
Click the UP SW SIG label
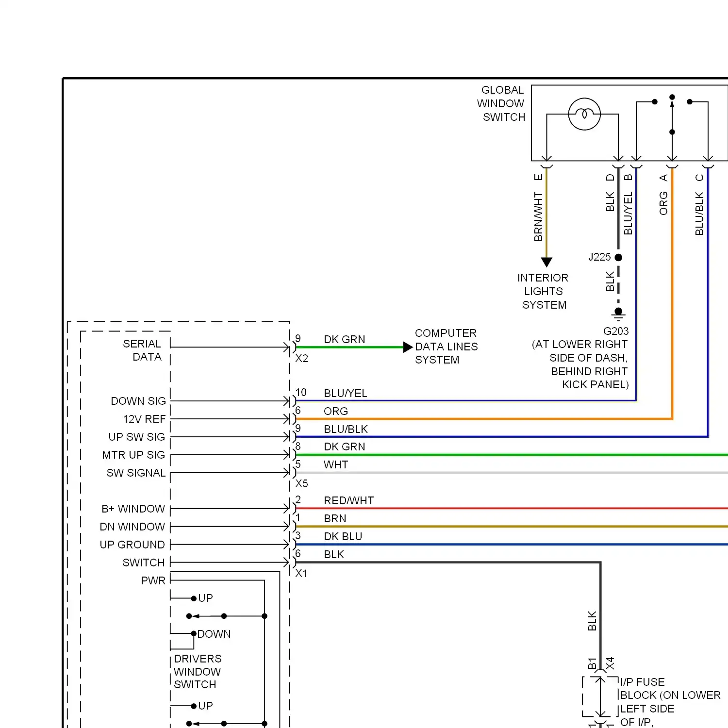coord(136,437)
